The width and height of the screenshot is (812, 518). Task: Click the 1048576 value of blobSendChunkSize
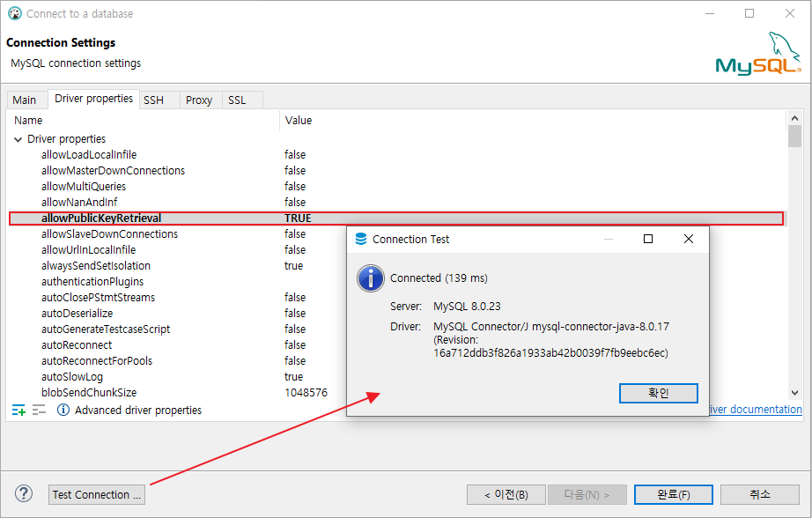point(306,393)
